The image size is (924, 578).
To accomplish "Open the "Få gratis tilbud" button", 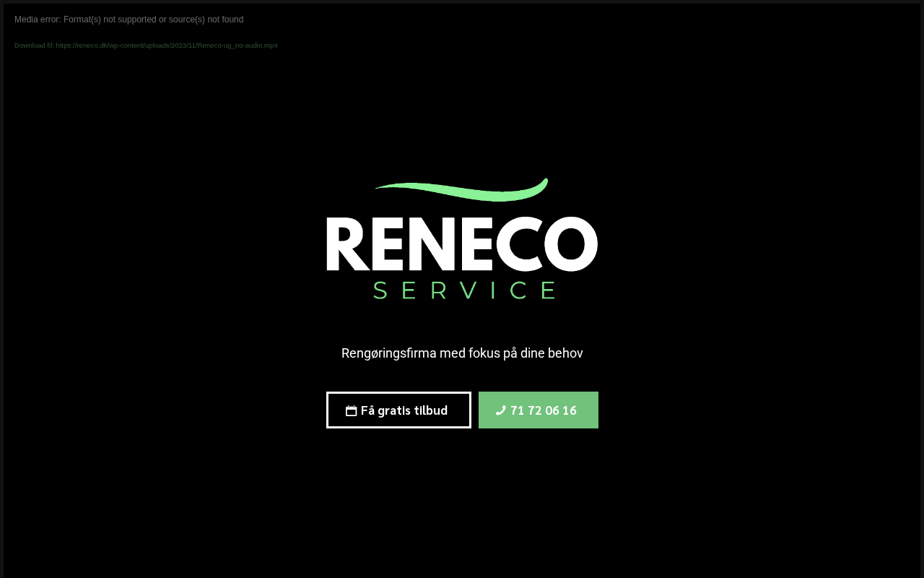I will point(398,410).
